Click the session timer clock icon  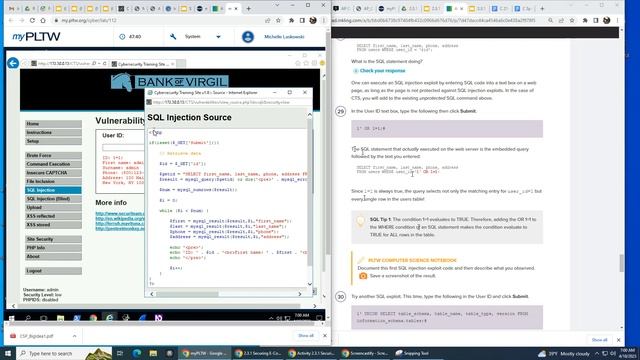(122, 37)
